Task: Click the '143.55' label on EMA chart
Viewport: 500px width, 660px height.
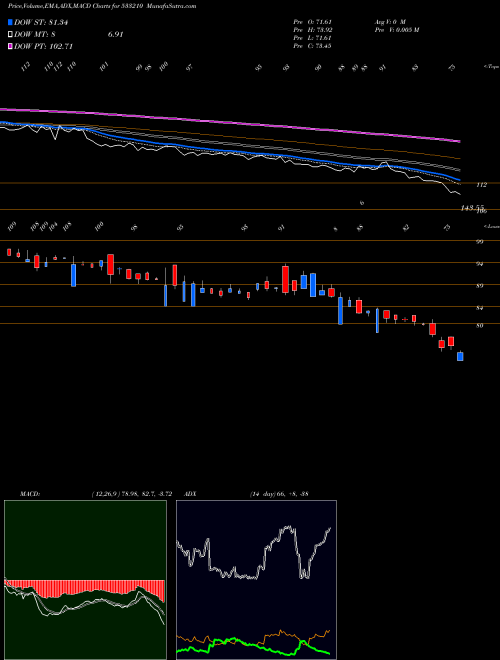Action: click(x=472, y=208)
